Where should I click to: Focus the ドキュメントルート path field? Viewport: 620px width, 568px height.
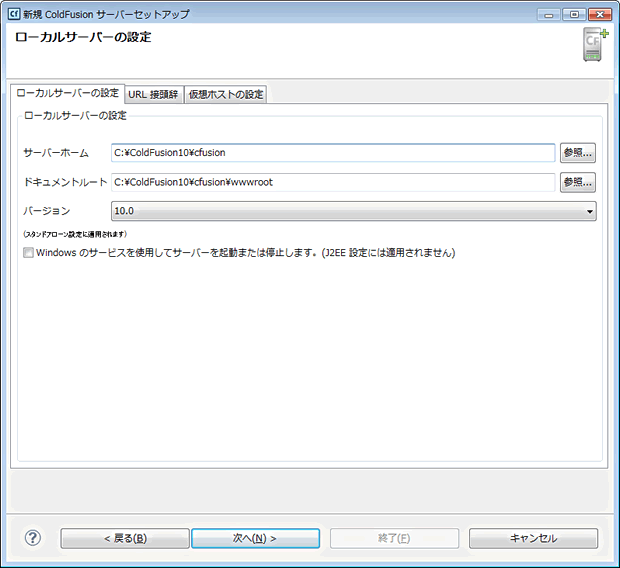[333, 182]
